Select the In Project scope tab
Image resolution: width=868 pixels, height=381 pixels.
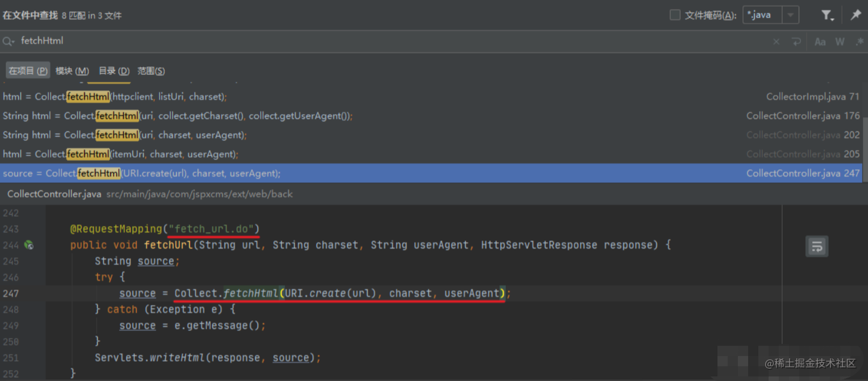28,71
